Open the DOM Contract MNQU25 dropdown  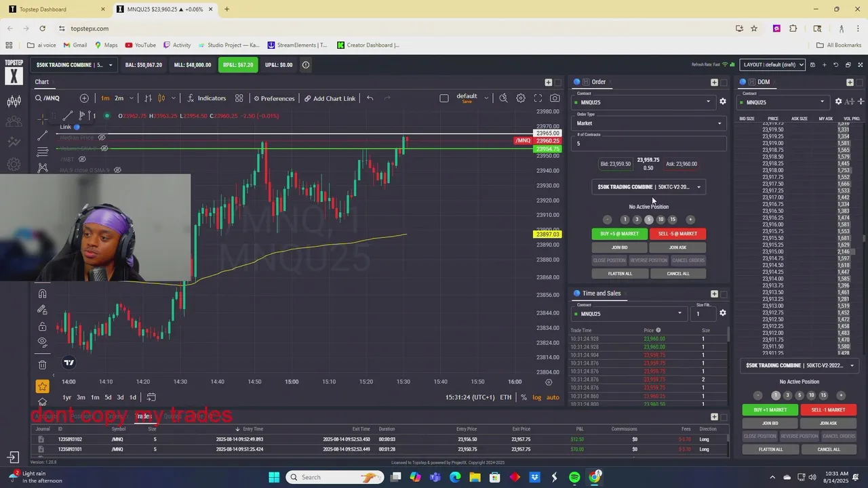tap(783, 102)
